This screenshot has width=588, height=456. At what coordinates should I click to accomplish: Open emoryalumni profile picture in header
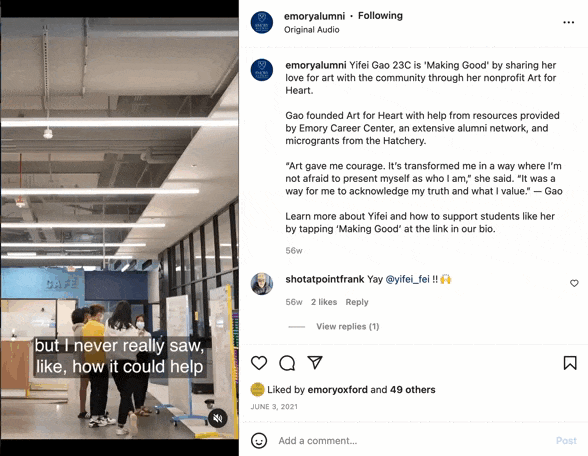262,22
